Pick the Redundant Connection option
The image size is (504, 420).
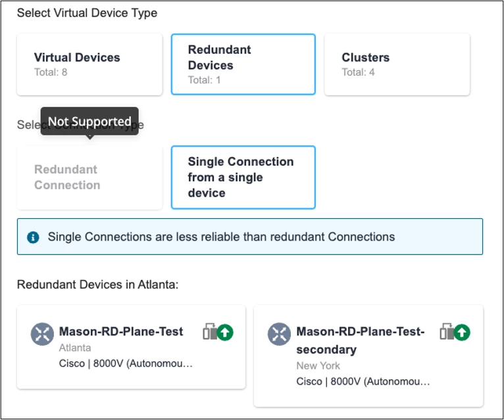coord(89,177)
